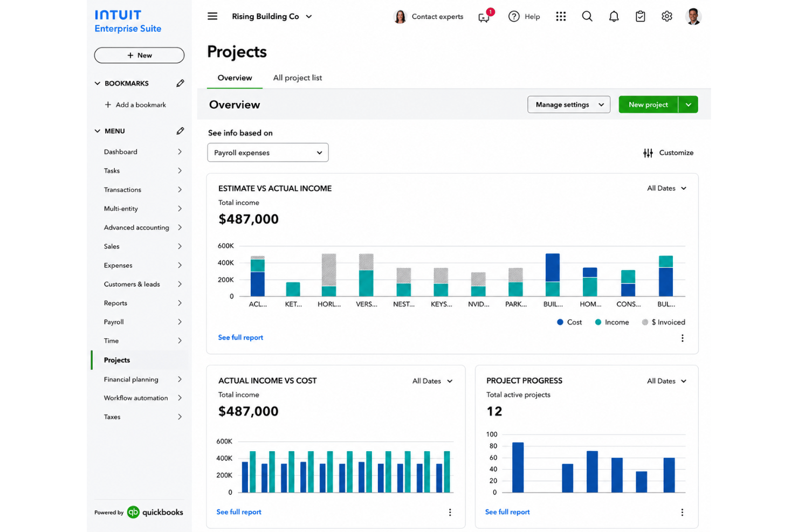Toggle the Cost legend blue dot
Viewport: 798px width, 532px height.
click(x=560, y=322)
